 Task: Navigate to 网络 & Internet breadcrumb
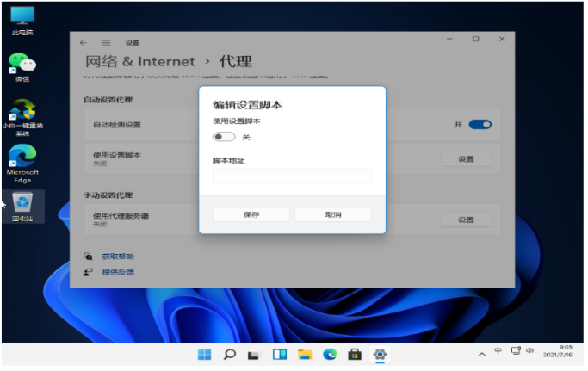140,62
